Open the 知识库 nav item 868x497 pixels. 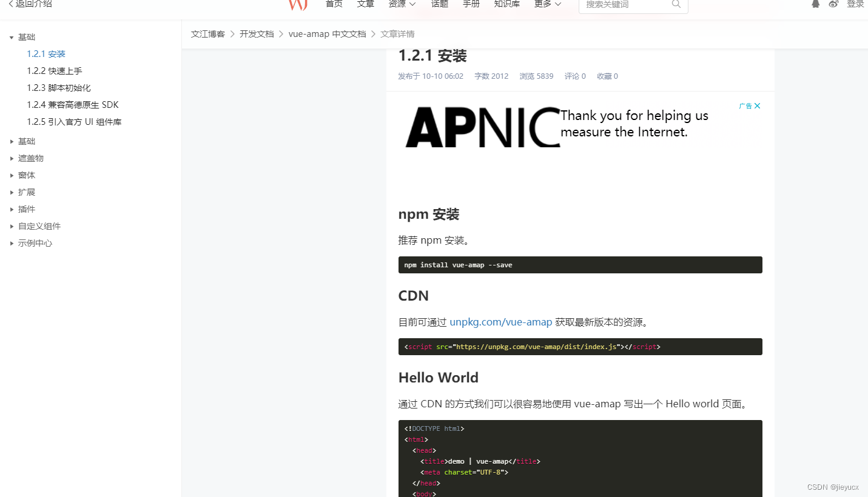click(x=507, y=4)
